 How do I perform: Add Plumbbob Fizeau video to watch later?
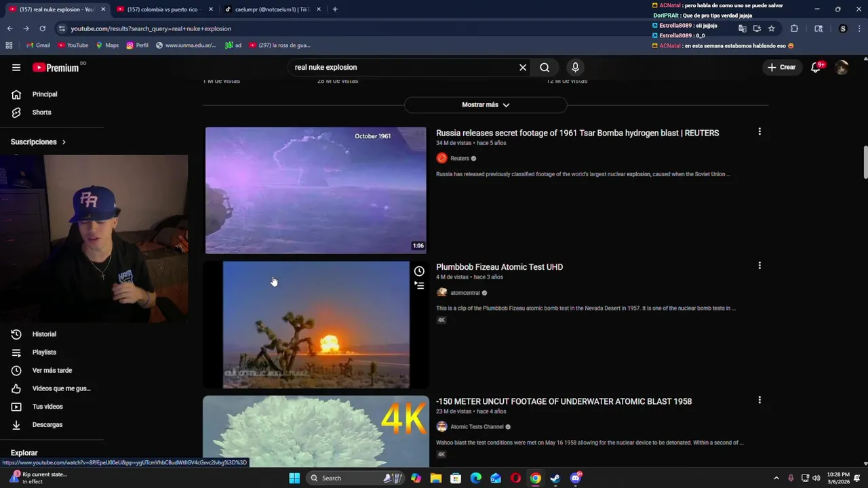[419, 271]
